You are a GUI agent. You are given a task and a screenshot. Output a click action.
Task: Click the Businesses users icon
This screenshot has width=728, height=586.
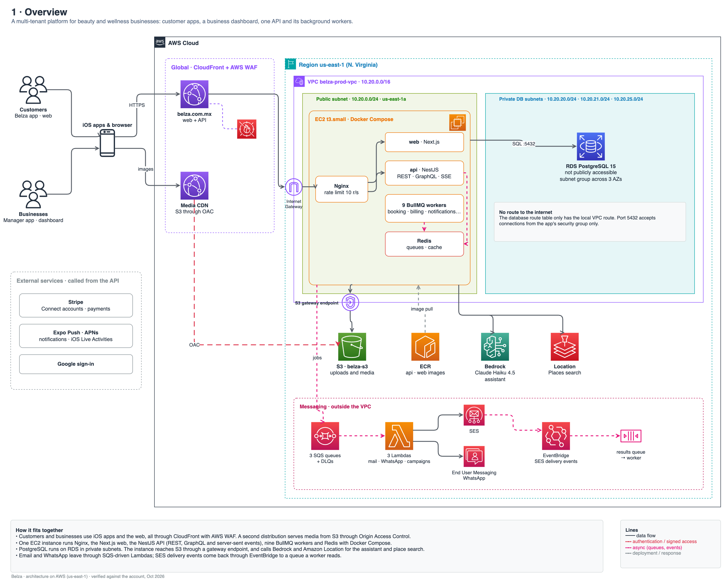click(33, 194)
